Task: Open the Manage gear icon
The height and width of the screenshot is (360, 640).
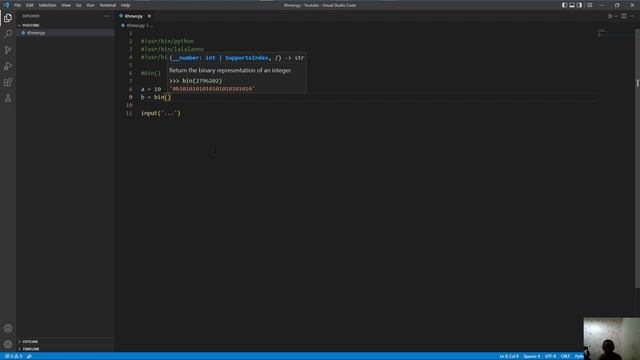Action: click(x=8, y=344)
